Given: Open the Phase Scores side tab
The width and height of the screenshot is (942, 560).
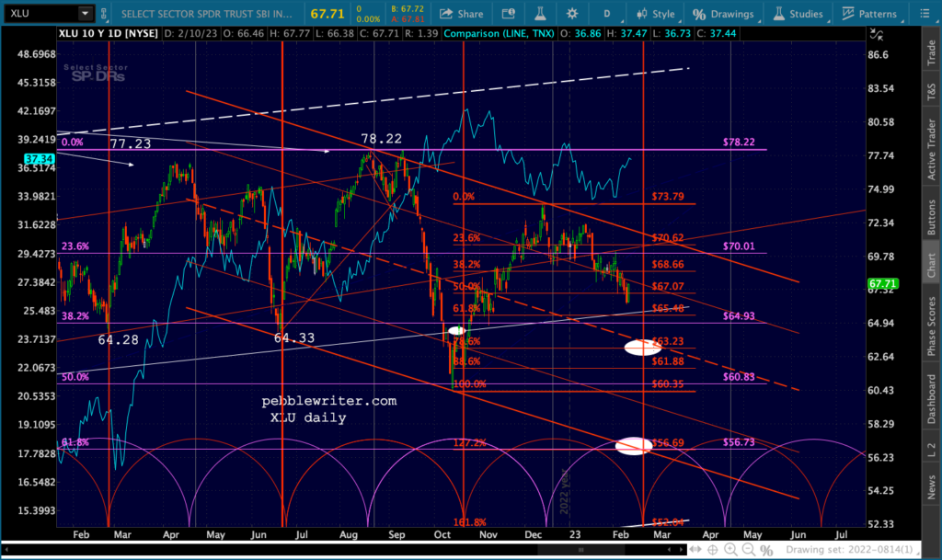Looking at the screenshot, I should point(931,325).
